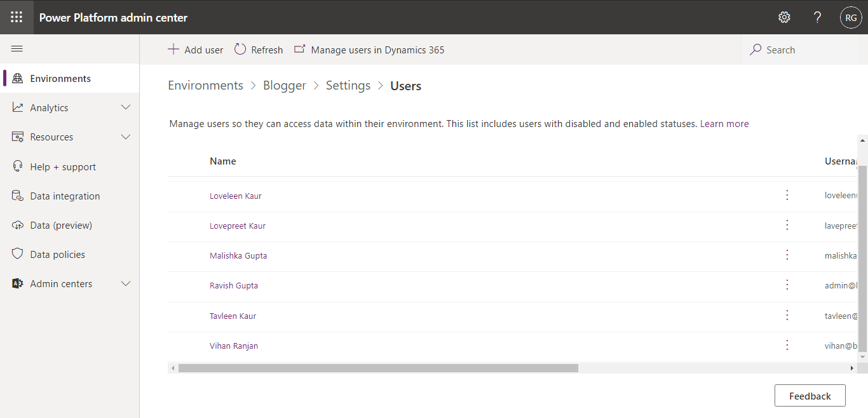Click the search magnifier icon
Image resolution: width=868 pixels, height=418 pixels.
pos(756,49)
